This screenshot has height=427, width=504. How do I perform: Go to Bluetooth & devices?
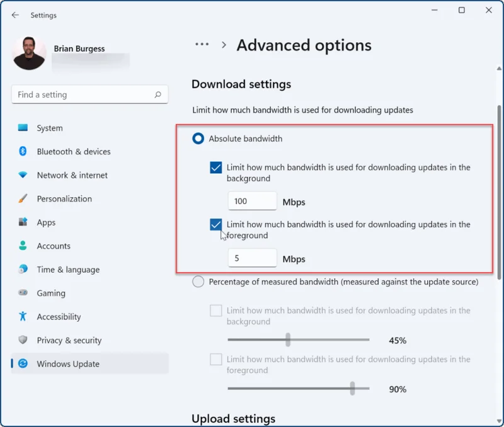[89, 151]
